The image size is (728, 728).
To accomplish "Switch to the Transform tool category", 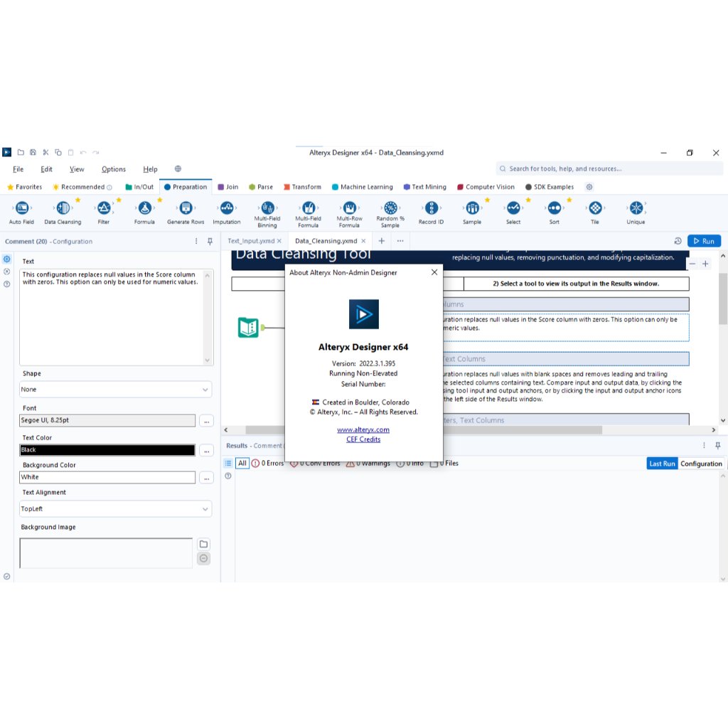I will tap(302, 187).
